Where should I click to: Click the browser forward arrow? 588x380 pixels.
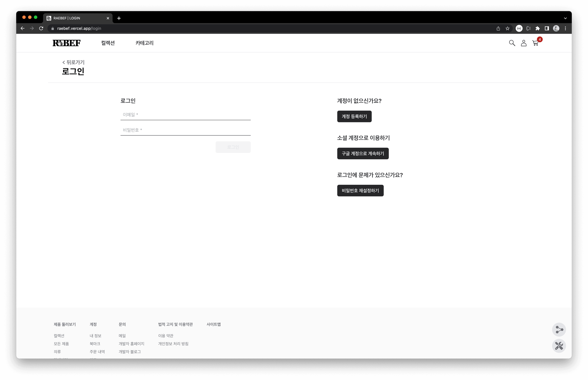[32, 28]
